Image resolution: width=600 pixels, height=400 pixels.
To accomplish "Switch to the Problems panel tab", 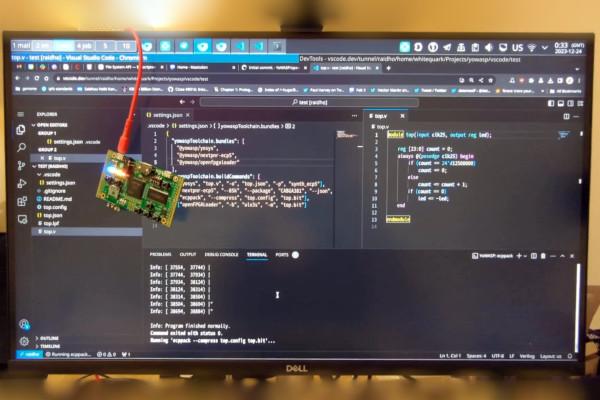I will tap(161, 255).
